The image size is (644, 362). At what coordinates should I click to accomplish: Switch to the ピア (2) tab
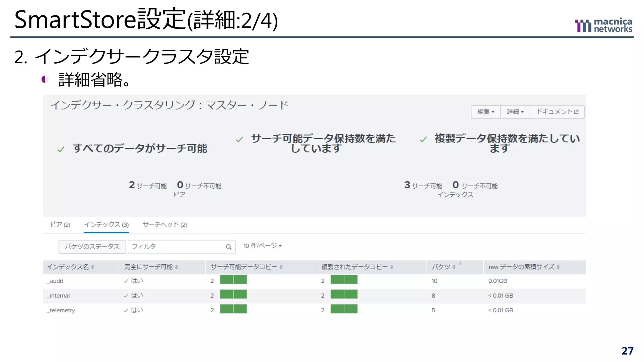[60, 225]
